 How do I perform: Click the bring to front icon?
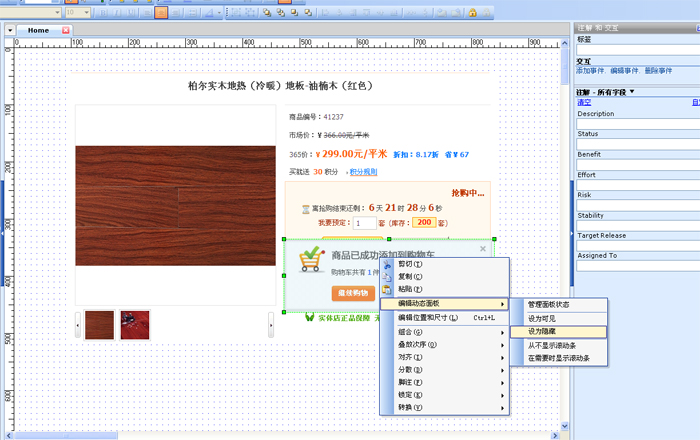coord(267,12)
